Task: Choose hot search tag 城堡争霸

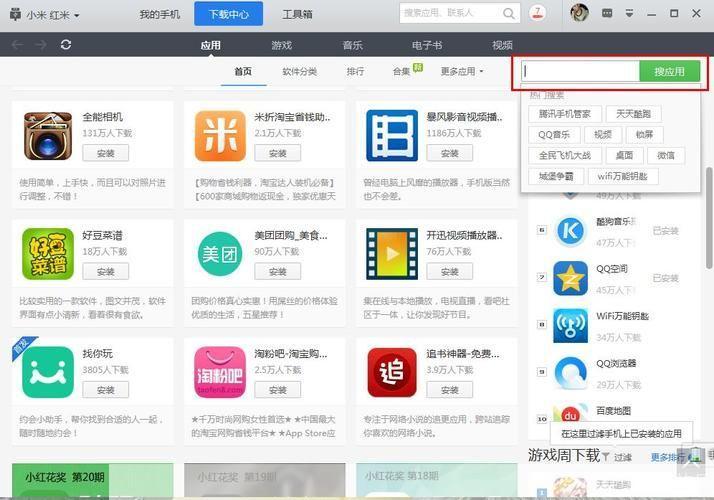Action: 556,177
